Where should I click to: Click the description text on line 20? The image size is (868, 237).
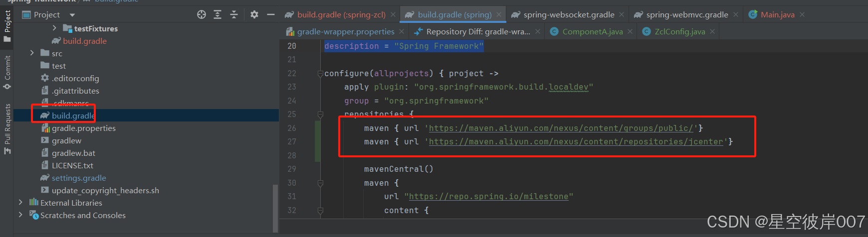click(x=351, y=46)
